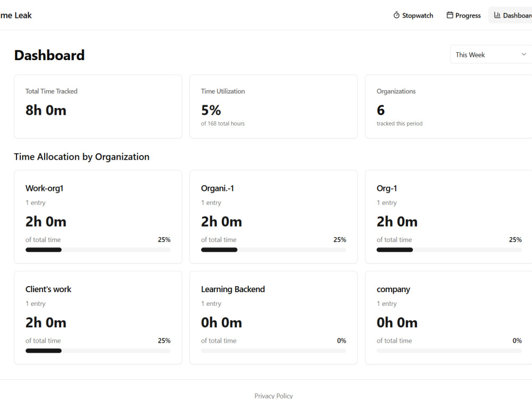The width and height of the screenshot is (532, 399).
Task: Select the Org-1 card title
Action: 387,188
